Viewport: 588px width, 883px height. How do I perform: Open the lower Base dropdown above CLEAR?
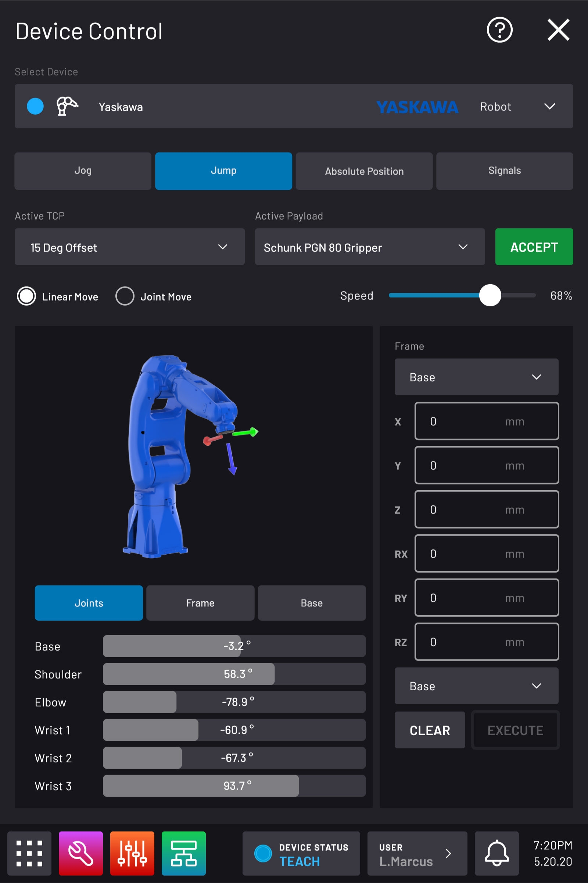tap(476, 686)
